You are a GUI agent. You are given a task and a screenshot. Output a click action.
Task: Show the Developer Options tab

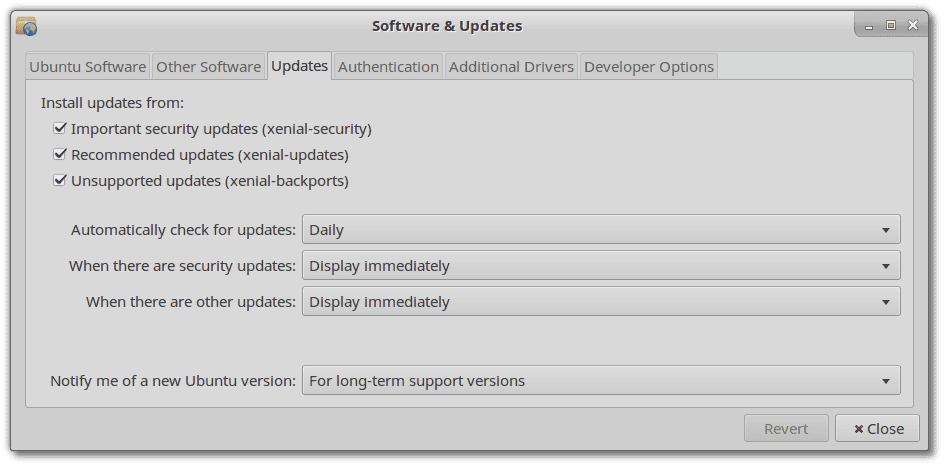click(x=649, y=66)
